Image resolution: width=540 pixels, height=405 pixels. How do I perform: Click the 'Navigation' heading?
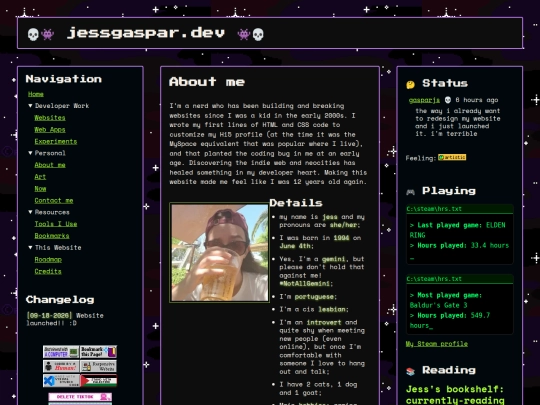pos(64,79)
